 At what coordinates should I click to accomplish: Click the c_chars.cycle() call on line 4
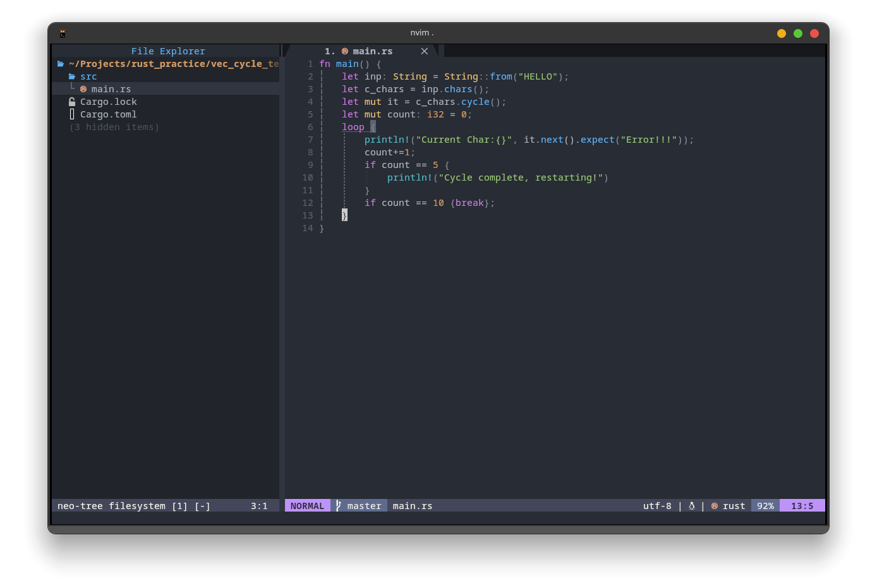459,102
